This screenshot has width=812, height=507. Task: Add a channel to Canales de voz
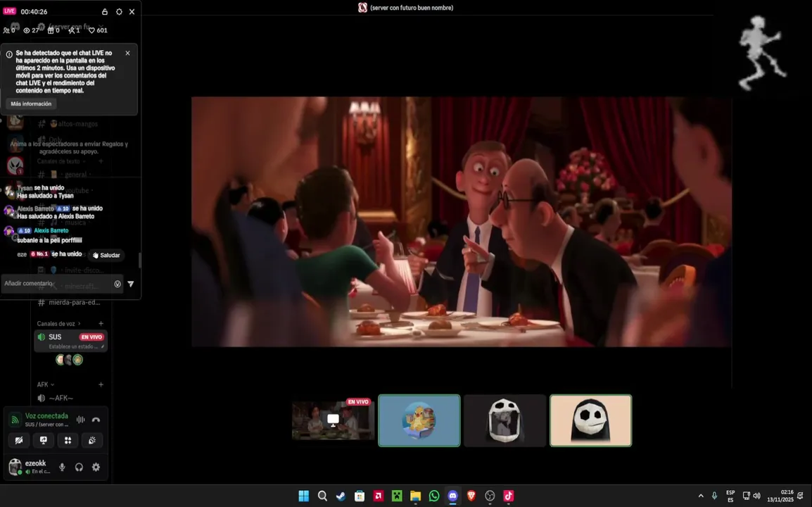[x=101, y=323]
